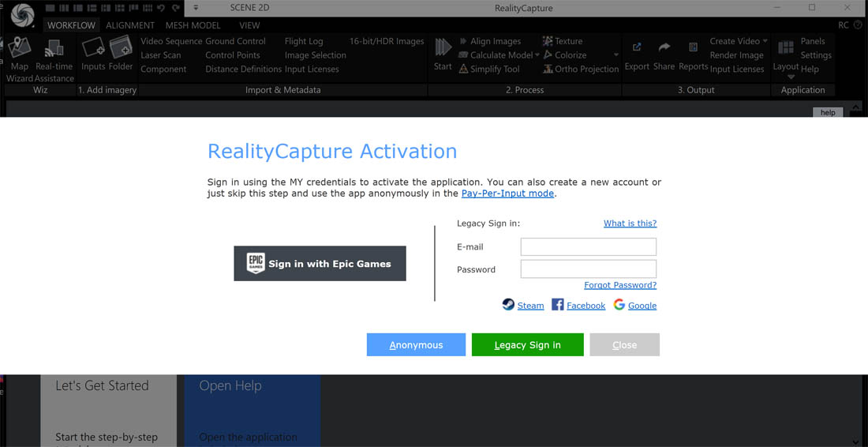The image size is (868, 447).
Task: Click the Calculate Model tool
Action: coord(496,54)
